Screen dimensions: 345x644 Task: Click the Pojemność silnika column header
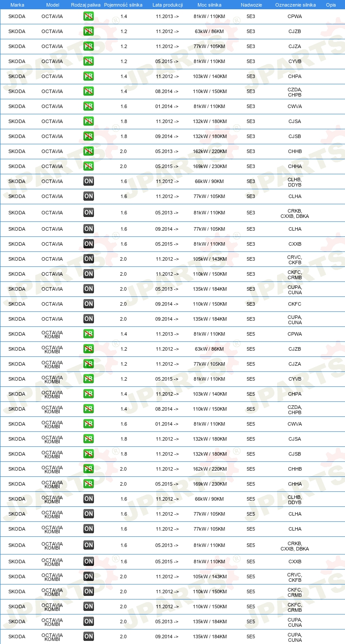pos(123,5)
